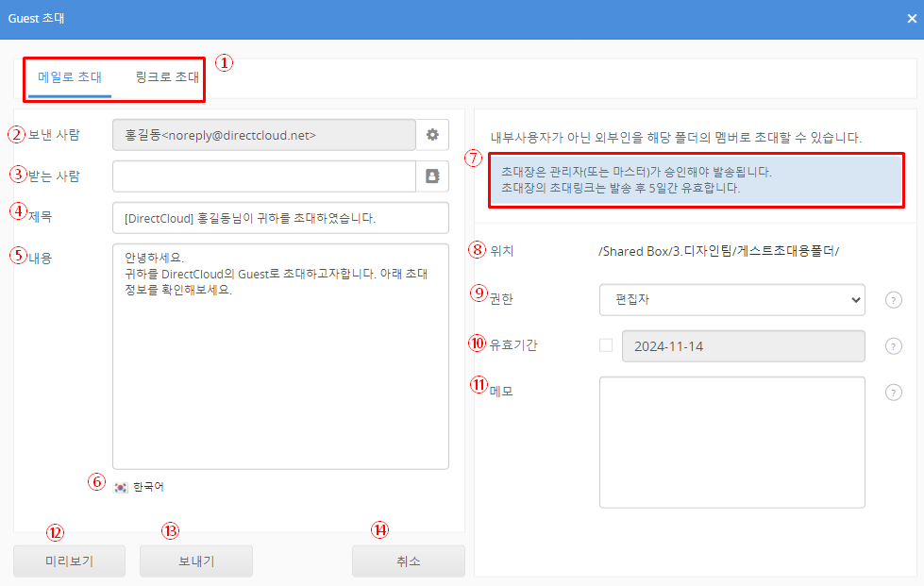Enable the 유효기간 expiration checkbox
Screen dimensions: 924x586
point(606,345)
